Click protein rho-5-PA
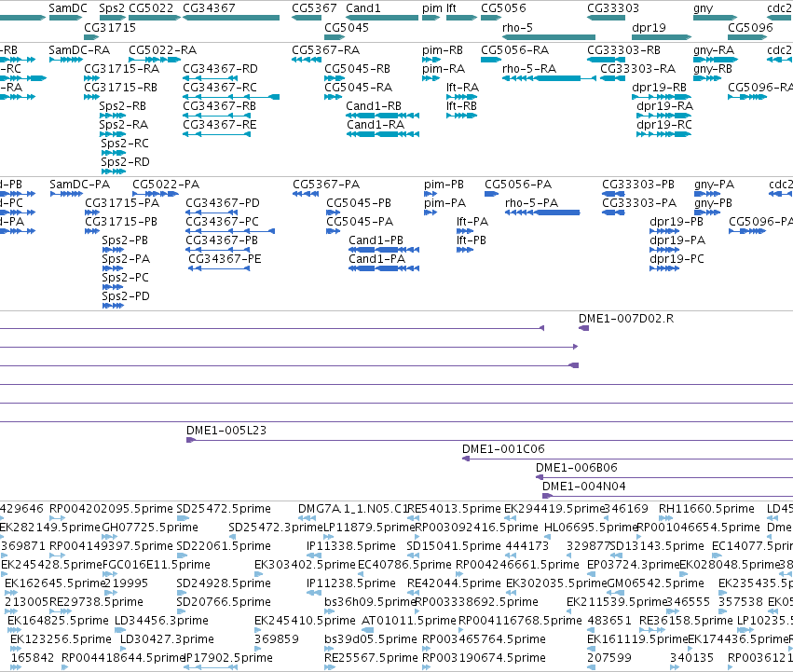The height and width of the screenshot is (672, 793). (x=531, y=203)
